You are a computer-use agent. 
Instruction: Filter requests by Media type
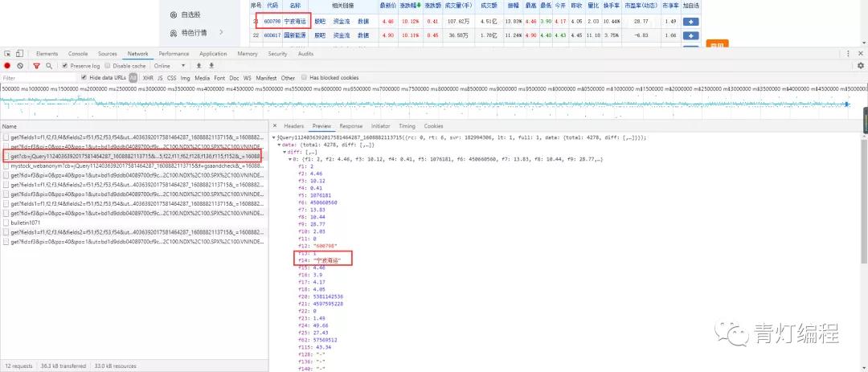click(x=202, y=78)
